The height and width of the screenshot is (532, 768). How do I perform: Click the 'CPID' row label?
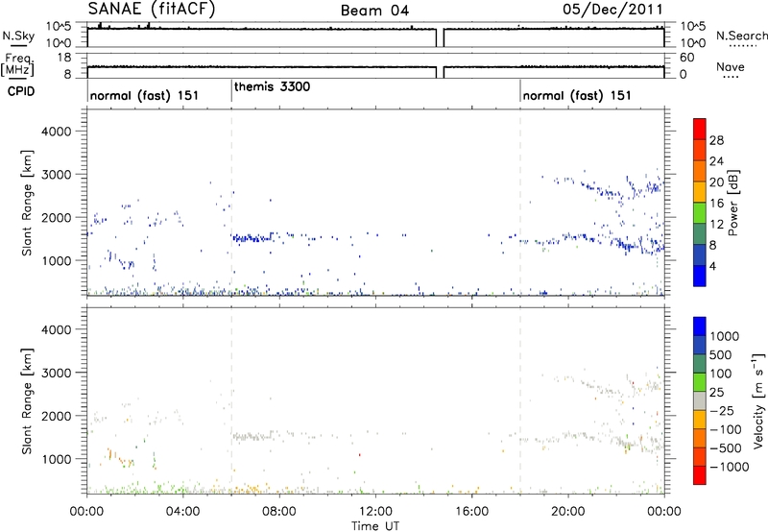click(21, 91)
